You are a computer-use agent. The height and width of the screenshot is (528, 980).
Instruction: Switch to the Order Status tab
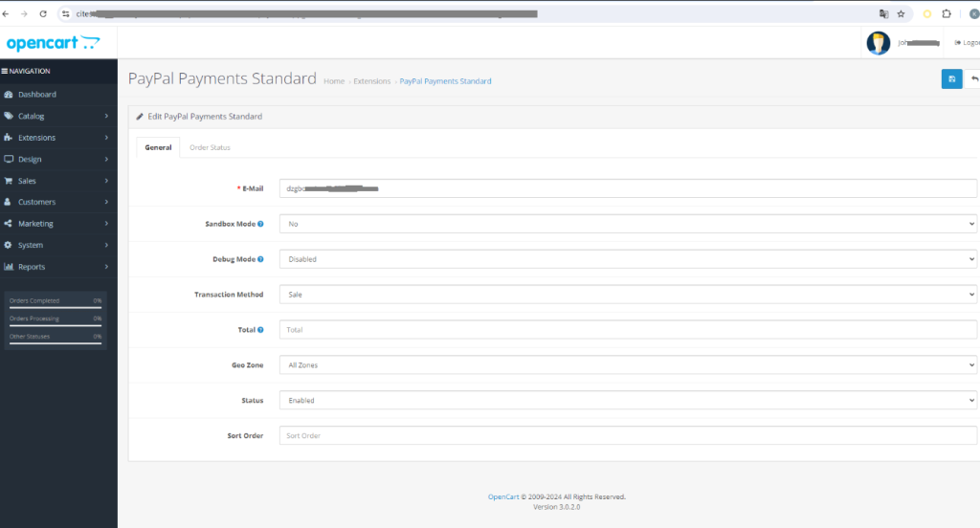pos(210,147)
